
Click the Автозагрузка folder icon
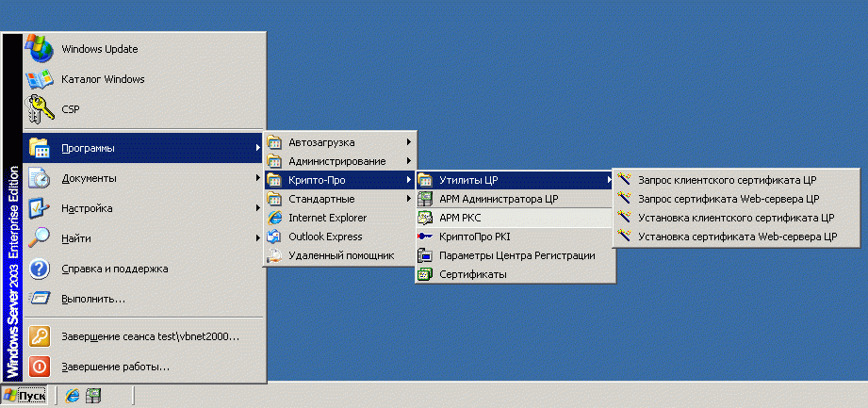pos(274,142)
